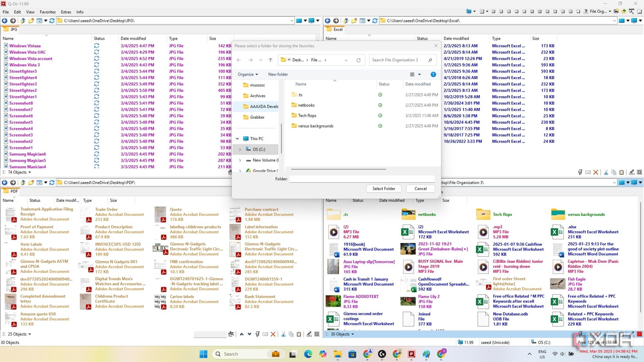Open the Edit menu
Screen dimensions: 644x362
(17, 12)
